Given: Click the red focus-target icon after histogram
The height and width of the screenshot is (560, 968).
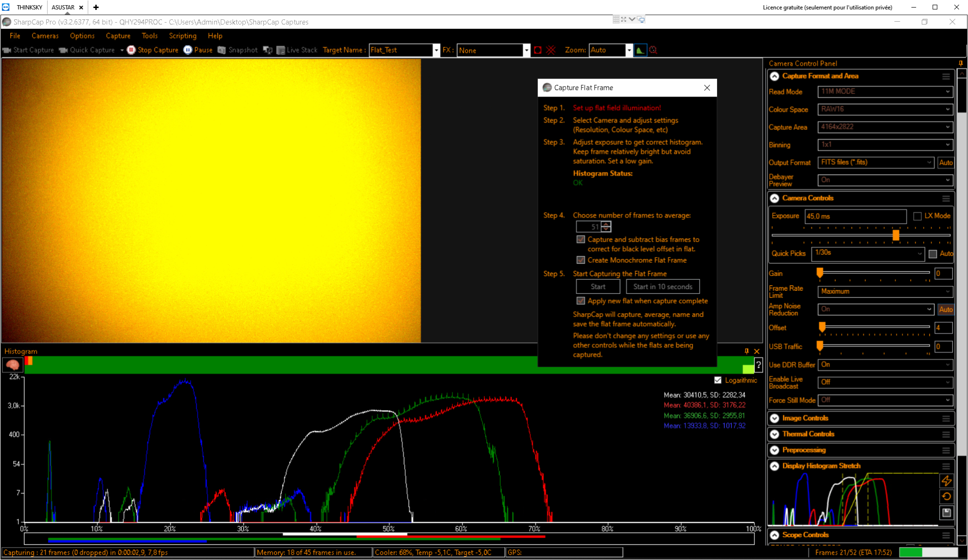Looking at the screenshot, I should pyautogui.click(x=653, y=50).
